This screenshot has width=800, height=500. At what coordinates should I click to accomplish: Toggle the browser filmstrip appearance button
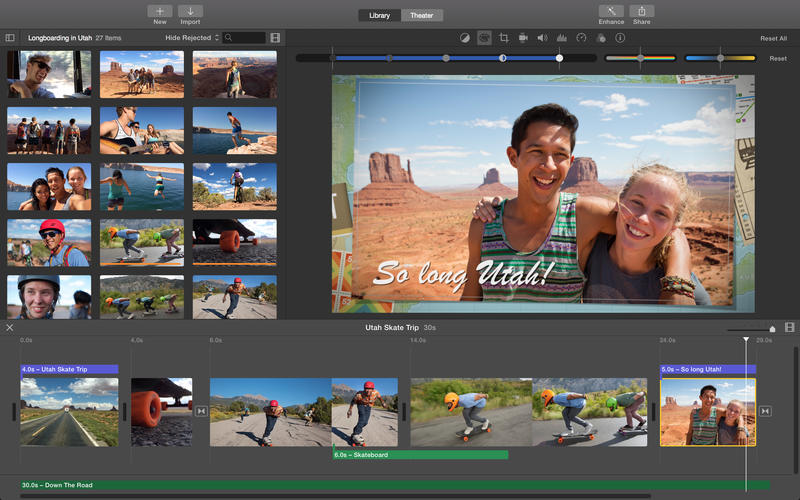pyautogui.click(x=275, y=38)
